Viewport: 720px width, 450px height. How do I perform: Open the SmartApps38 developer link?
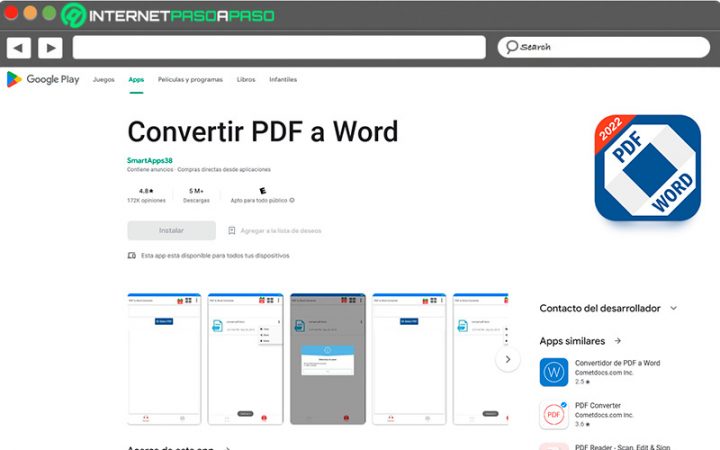150,160
